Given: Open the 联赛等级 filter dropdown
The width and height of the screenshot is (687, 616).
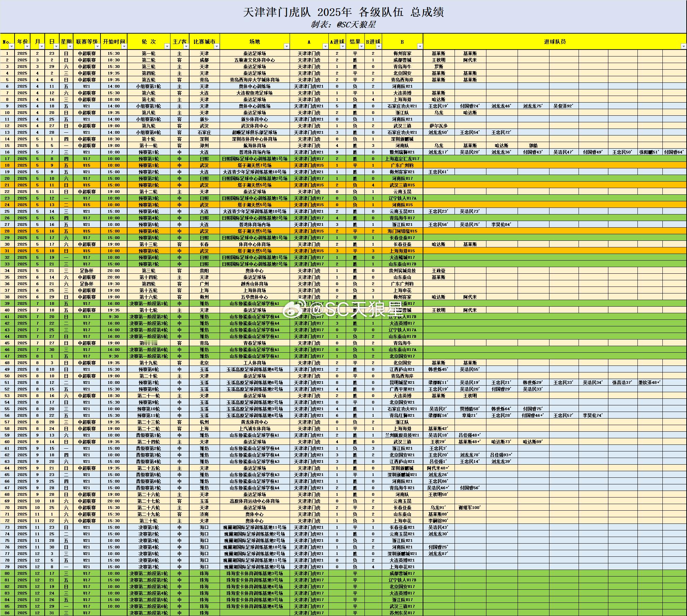Looking at the screenshot, I should 97,46.
